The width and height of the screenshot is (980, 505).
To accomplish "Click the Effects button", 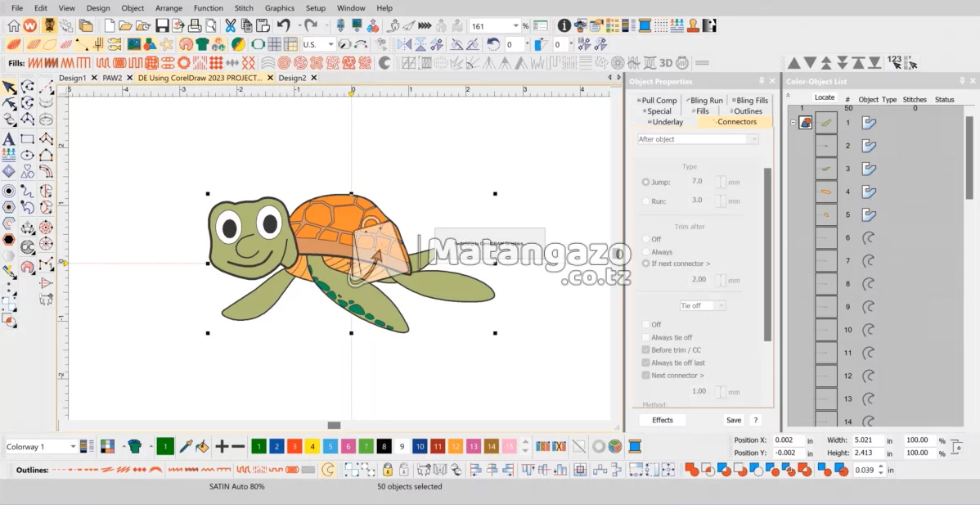I will 662,420.
